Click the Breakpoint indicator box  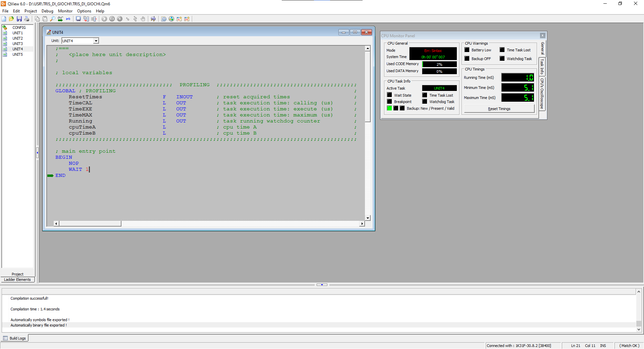click(x=389, y=102)
